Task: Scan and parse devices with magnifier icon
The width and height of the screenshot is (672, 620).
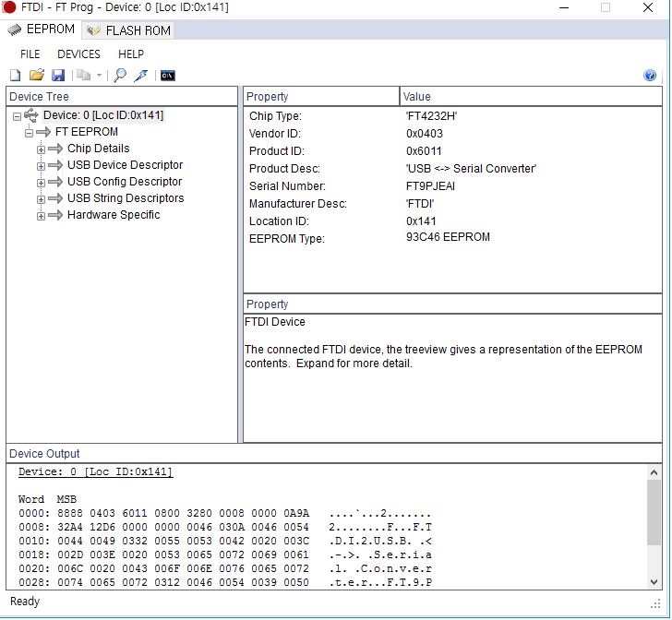Action: point(120,76)
